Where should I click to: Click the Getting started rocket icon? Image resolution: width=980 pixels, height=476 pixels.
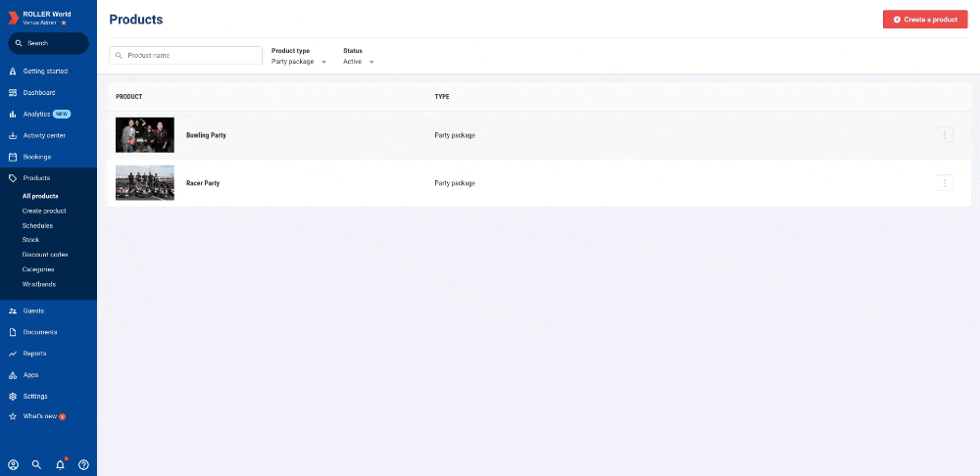[13, 71]
